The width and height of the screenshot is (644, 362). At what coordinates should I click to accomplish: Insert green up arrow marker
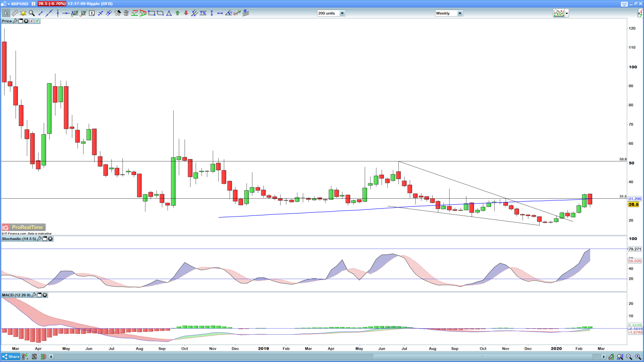[x=177, y=13]
